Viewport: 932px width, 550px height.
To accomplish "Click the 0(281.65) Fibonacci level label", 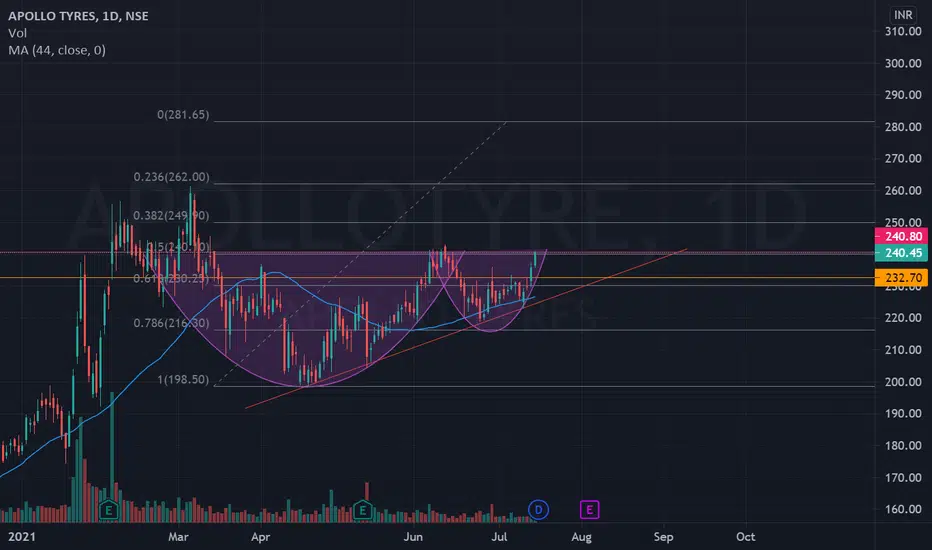I will (x=183, y=115).
